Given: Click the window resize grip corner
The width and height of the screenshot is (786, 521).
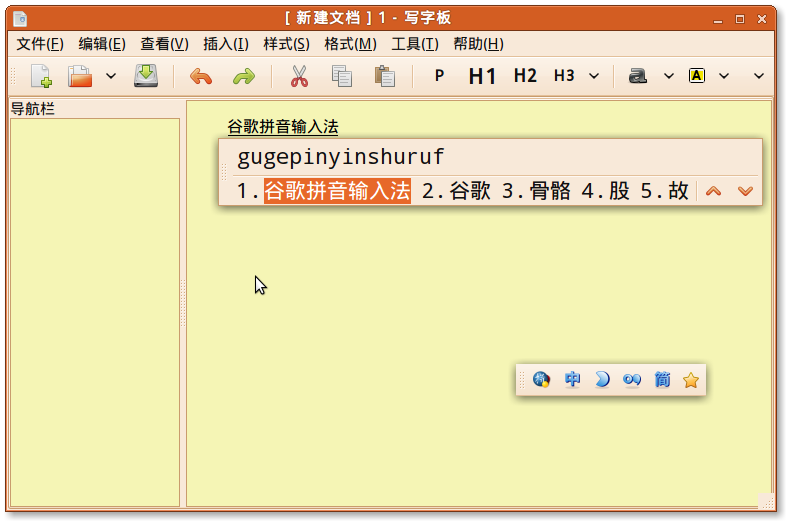Looking at the screenshot, I should click(766, 501).
